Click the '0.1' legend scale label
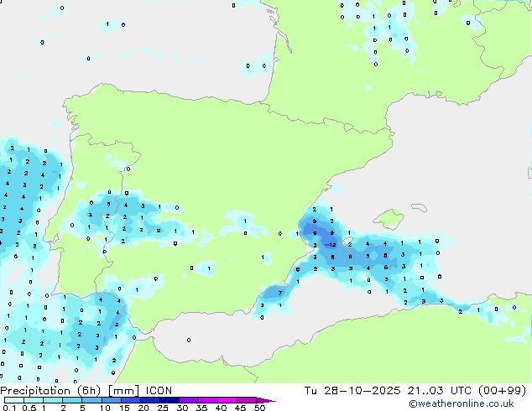 coord(9,408)
